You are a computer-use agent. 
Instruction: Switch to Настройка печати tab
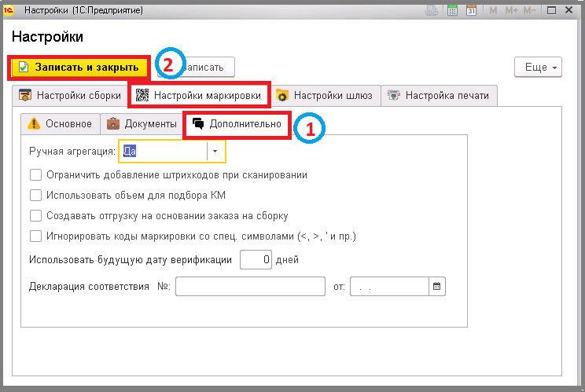coord(439,96)
